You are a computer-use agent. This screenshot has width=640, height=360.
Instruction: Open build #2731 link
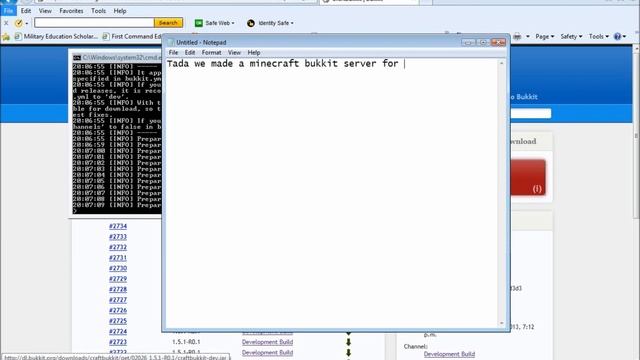pyautogui.click(x=118, y=258)
